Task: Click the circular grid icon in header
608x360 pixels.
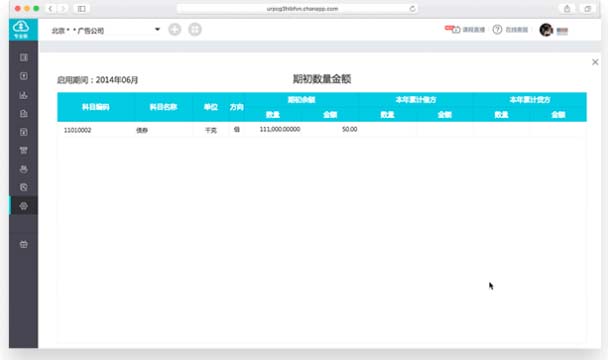Action: [195, 29]
